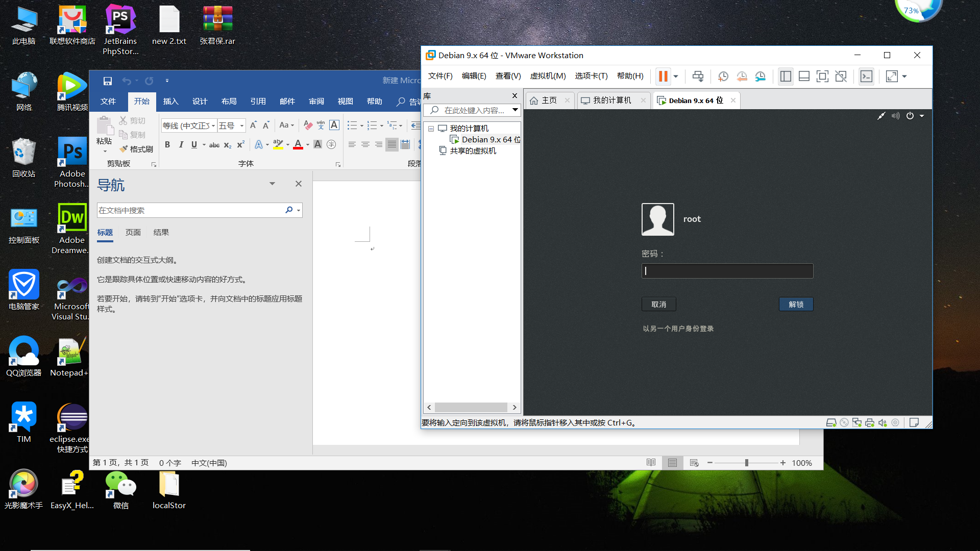Viewport: 980px width, 551px height.
Task: Switch to the 插入 ribbon tab
Action: click(x=170, y=102)
